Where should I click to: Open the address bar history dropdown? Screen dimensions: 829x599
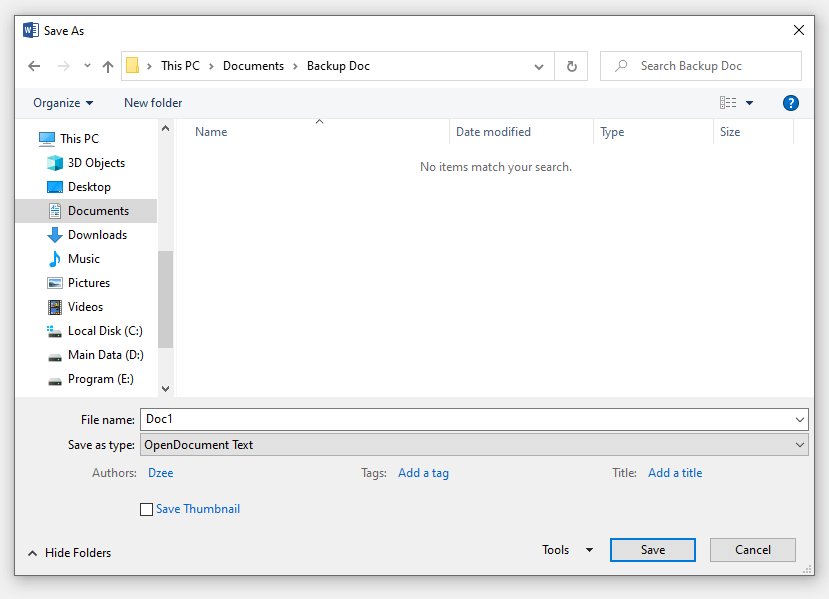click(539, 67)
